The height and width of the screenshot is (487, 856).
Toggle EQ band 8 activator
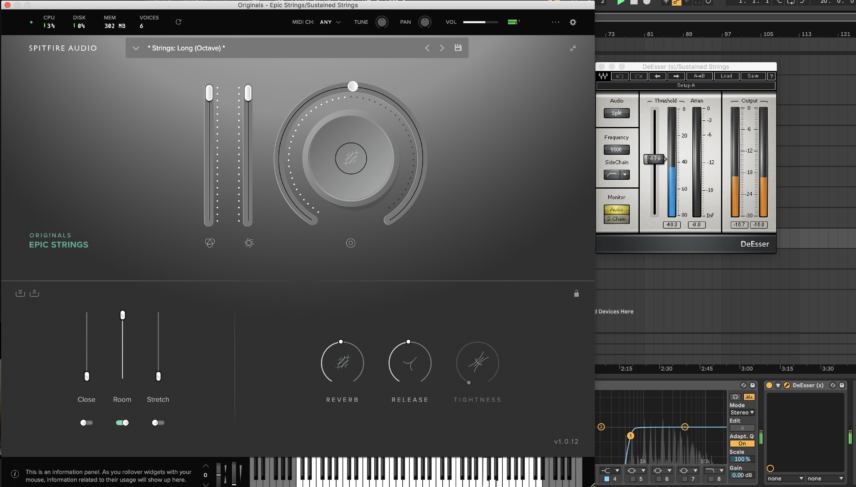[x=711, y=479]
